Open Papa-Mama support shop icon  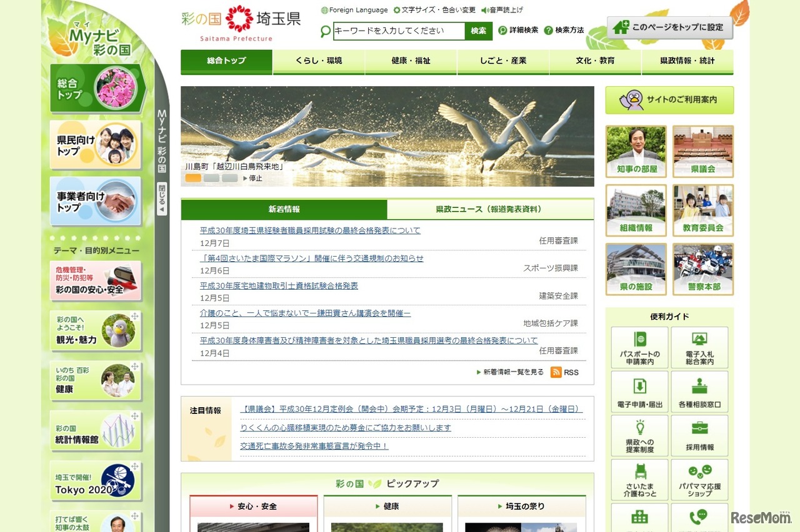point(699,480)
